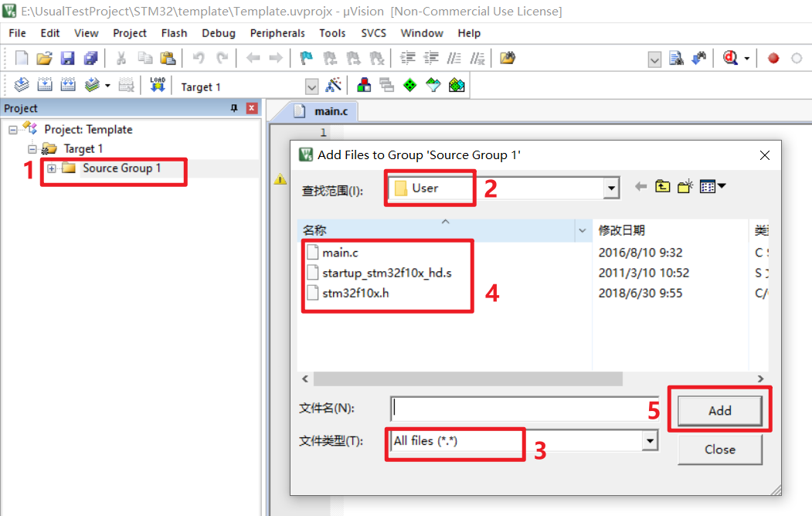Collapse the Project: Template tree node

(13, 130)
